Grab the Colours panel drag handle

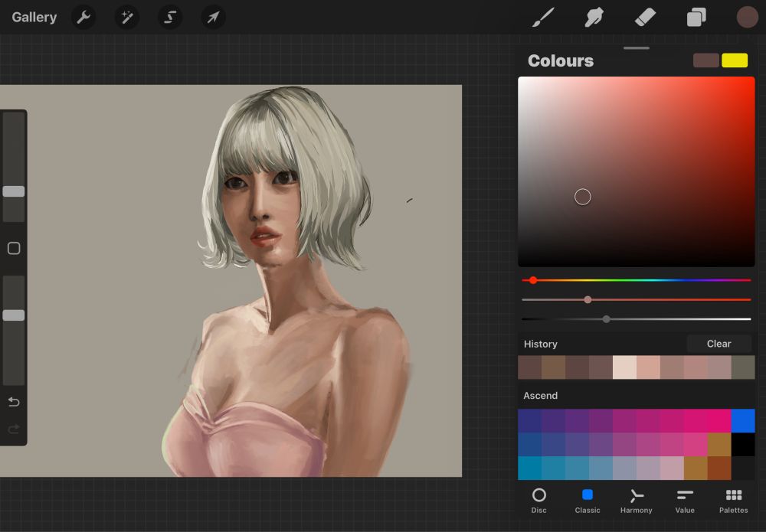[636, 48]
